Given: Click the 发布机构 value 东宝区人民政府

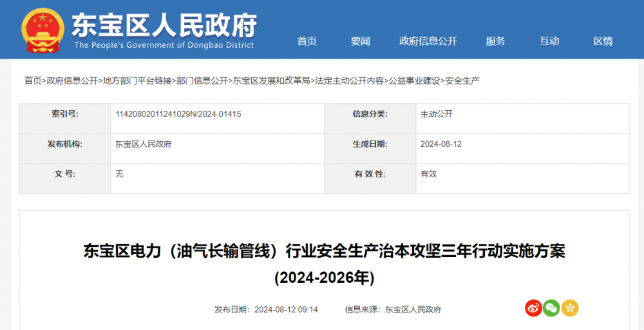Looking at the screenshot, I should pyautogui.click(x=144, y=144).
